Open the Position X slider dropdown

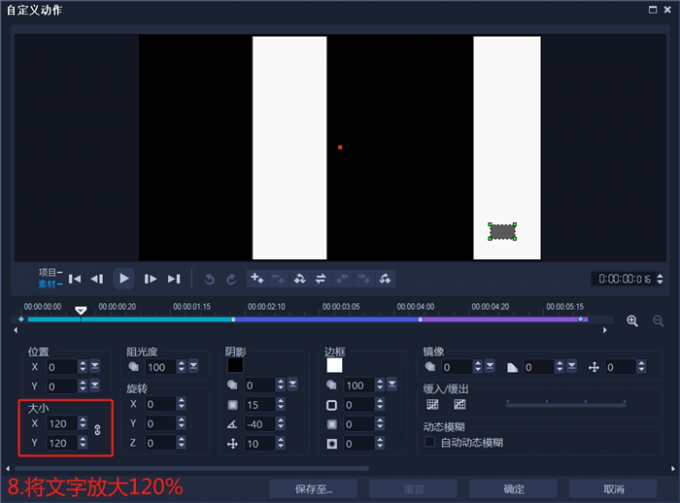pos(95,366)
